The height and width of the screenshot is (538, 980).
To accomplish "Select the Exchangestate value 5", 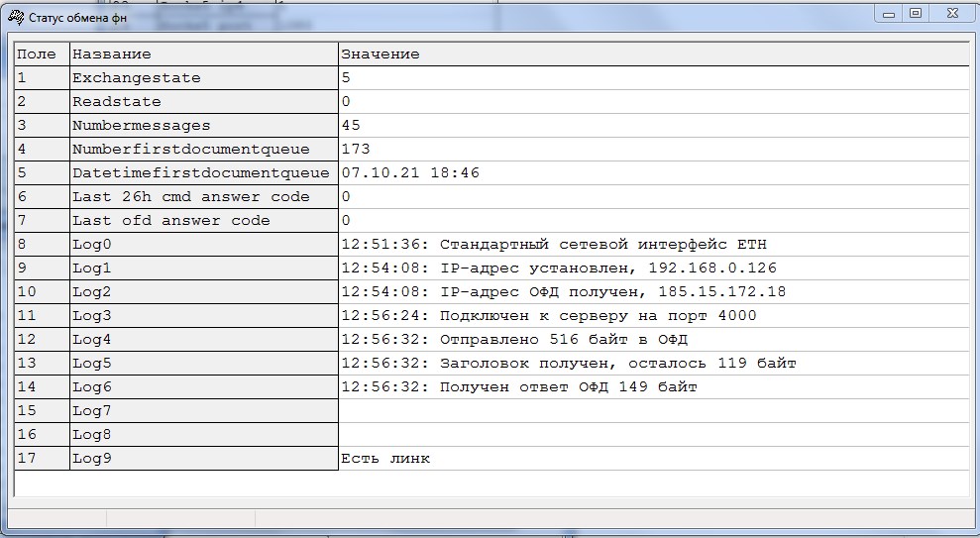I will click(654, 78).
